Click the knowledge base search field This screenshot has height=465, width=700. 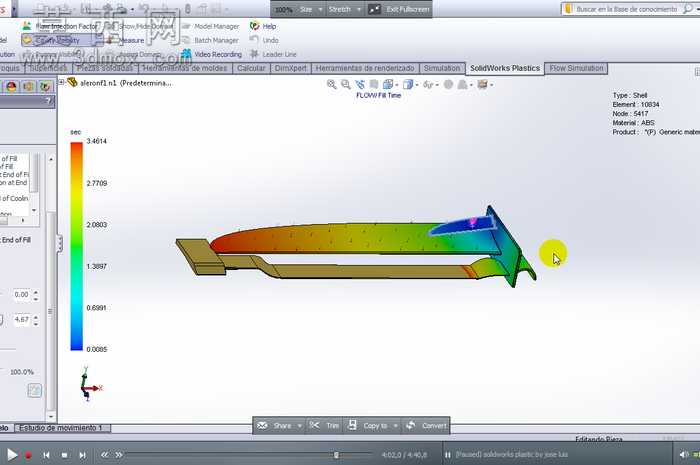(x=626, y=9)
